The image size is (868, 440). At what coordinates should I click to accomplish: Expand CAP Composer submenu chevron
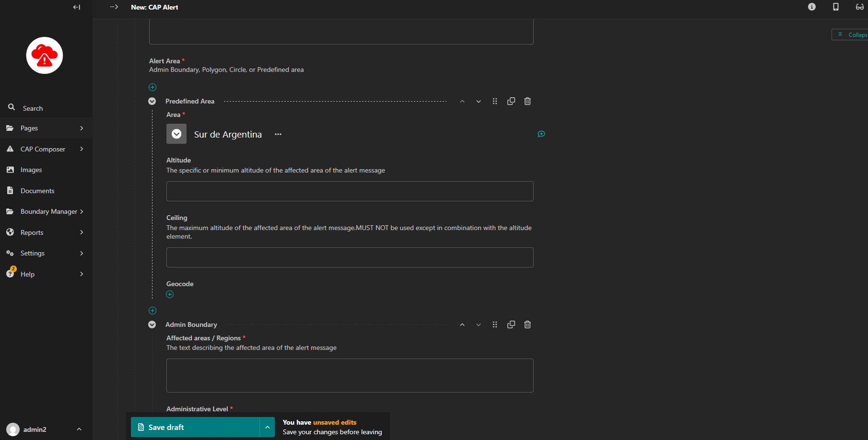point(82,149)
